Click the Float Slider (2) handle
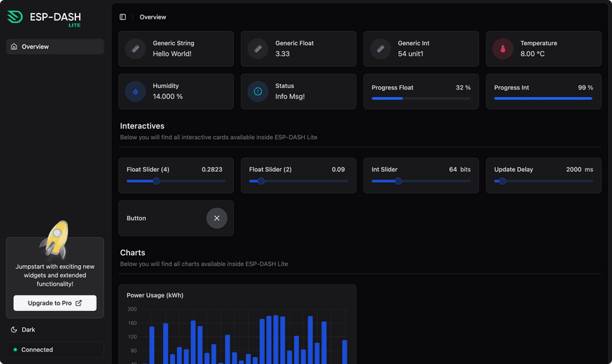Image resolution: width=612 pixels, height=364 pixels. [x=261, y=181]
